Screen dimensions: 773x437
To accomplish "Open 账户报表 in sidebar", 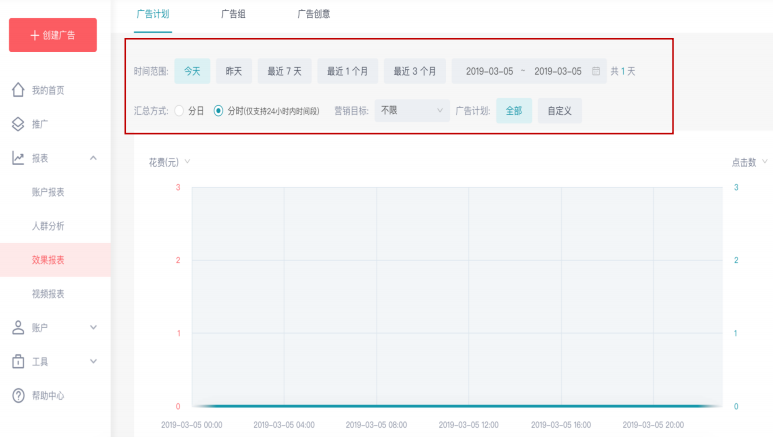I will click(48, 192).
